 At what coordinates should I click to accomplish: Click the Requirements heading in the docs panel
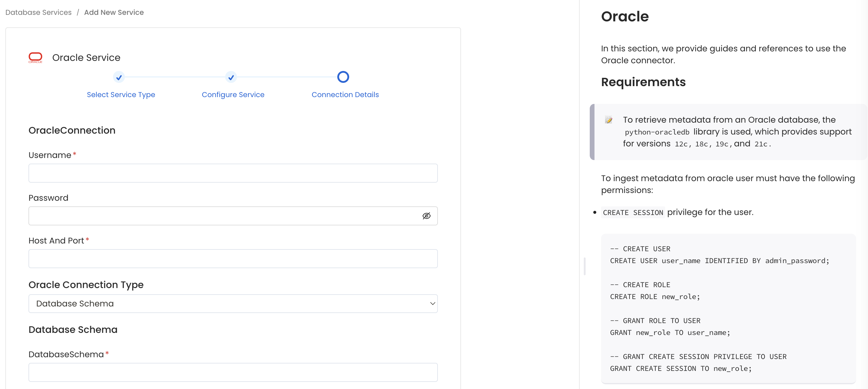[643, 82]
